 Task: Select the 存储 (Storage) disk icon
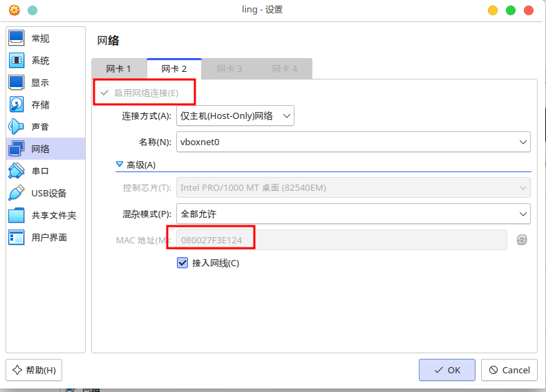point(17,105)
